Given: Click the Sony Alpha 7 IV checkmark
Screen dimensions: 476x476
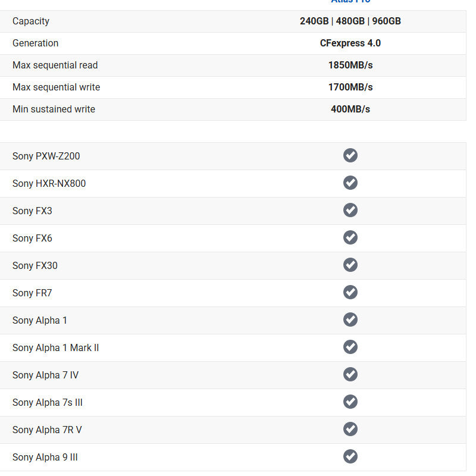Looking at the screenshot, I should point(350,374).
